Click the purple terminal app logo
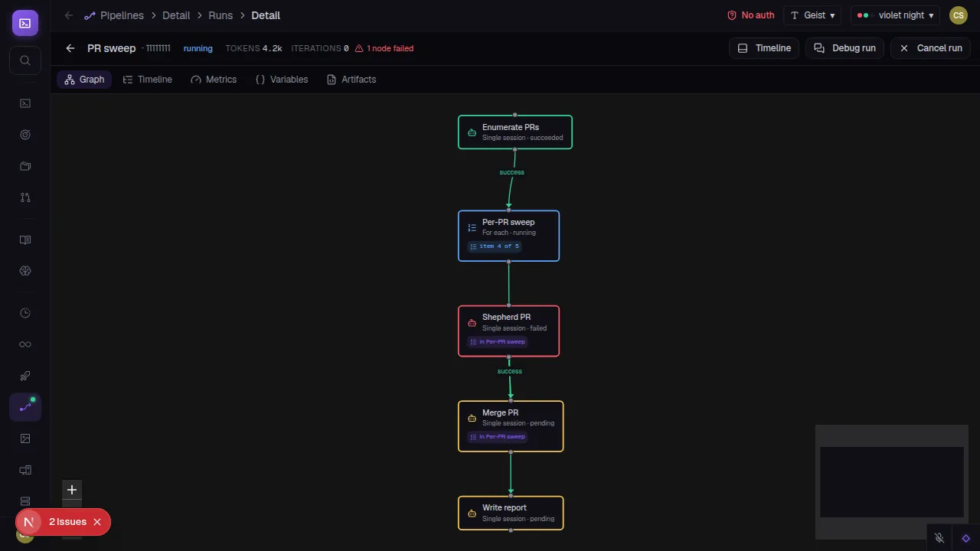Image resolution: width=980 pixels, height=551 pixels. [25, 23]
